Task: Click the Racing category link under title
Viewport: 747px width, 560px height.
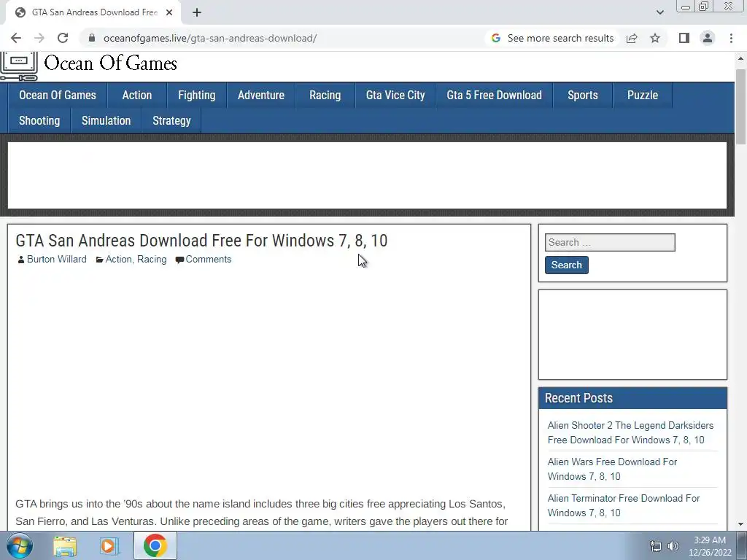Action: pyautogui.click(x=152, y=260)
